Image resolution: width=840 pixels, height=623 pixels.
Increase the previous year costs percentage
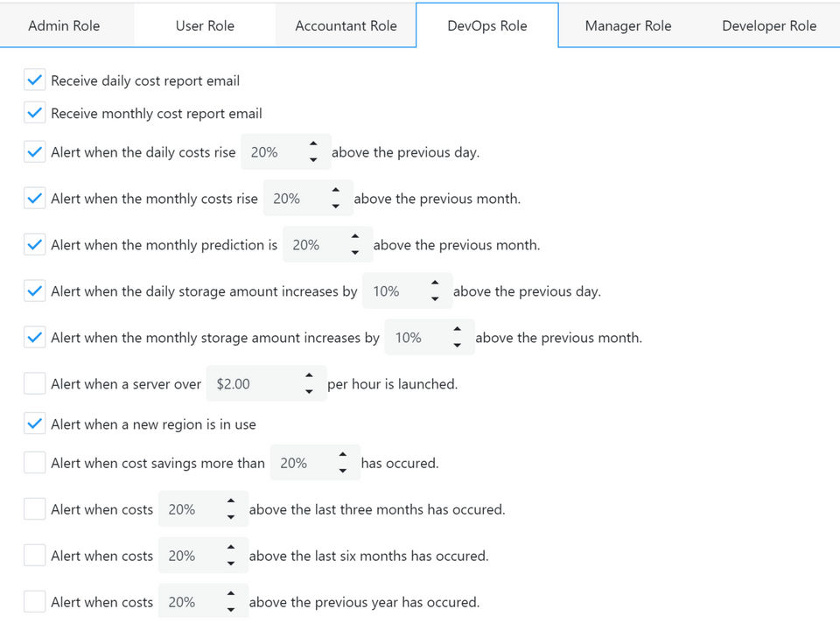(231, 593)
